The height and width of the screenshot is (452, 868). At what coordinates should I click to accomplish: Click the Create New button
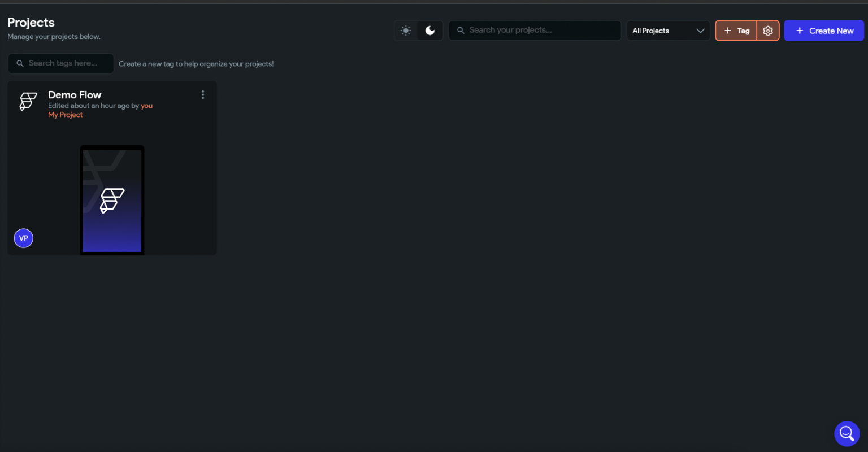(x=824, y=31)
